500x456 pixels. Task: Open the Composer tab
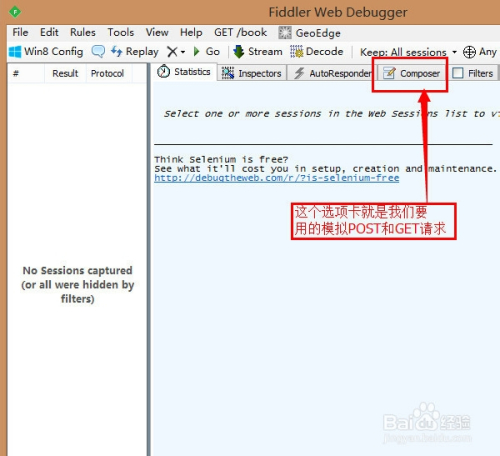(x=411, y=73)
